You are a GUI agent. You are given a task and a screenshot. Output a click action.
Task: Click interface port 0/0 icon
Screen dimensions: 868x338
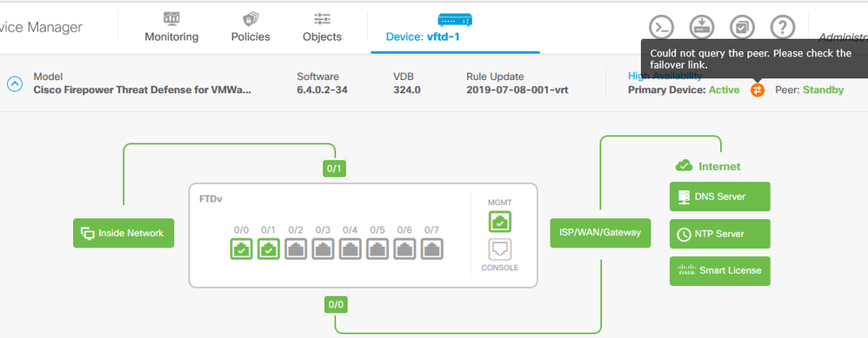242,249
